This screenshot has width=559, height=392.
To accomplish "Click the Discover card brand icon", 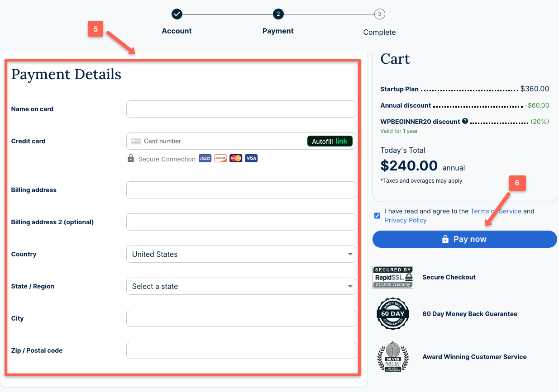I will coord(220,158).
